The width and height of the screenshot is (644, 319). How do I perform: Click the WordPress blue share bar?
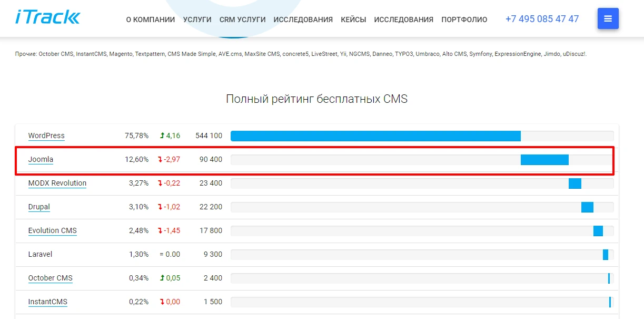(x=375, y=136)
